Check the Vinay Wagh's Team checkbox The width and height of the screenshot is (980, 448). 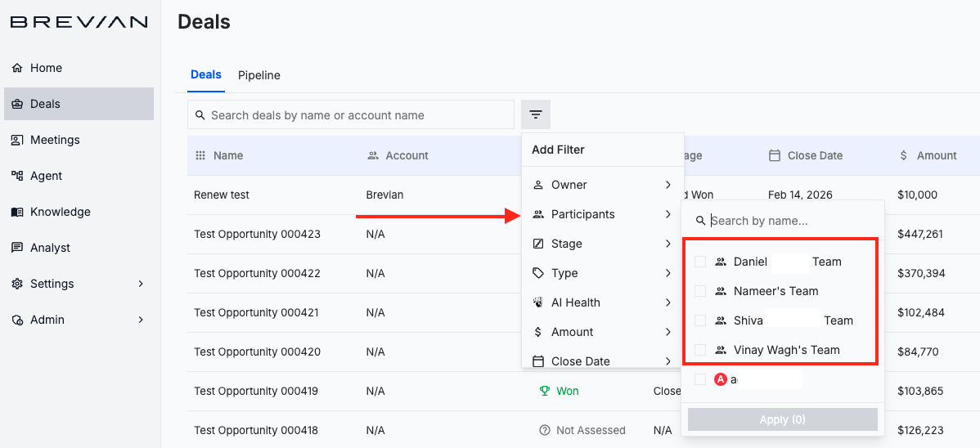click(x=700, y=350)
